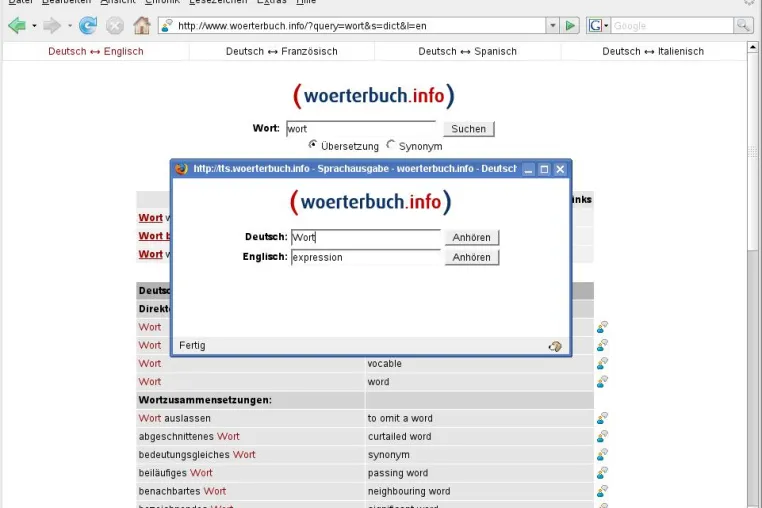Click the Suchen button

pos(468,129)
